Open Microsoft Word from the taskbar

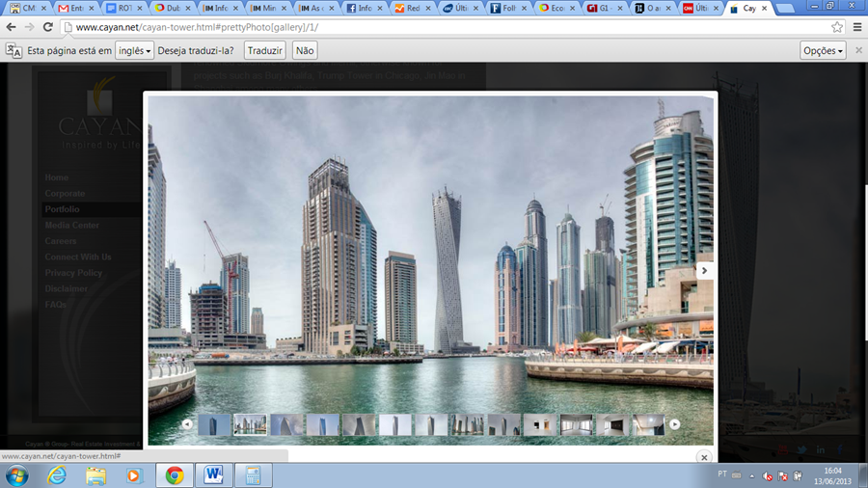point(213,475)
